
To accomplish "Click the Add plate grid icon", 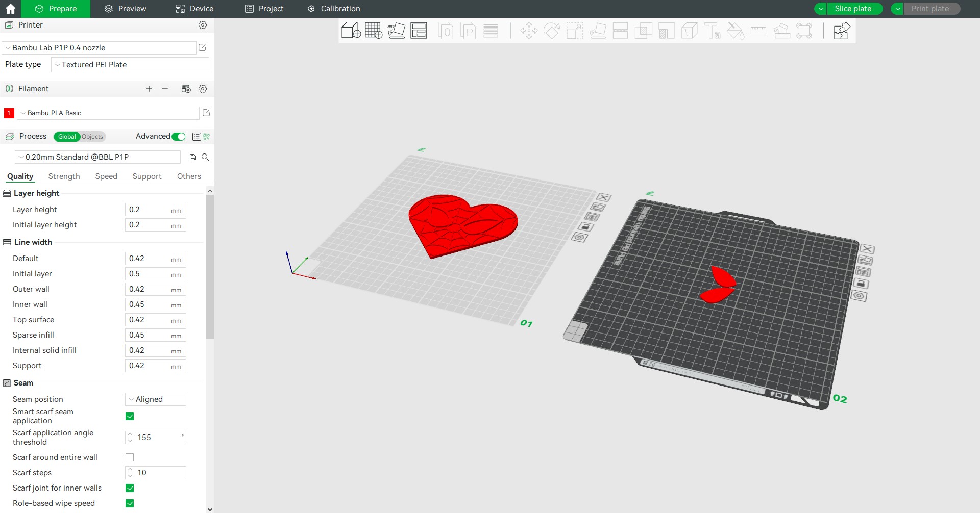I will (x=374, y=31).
